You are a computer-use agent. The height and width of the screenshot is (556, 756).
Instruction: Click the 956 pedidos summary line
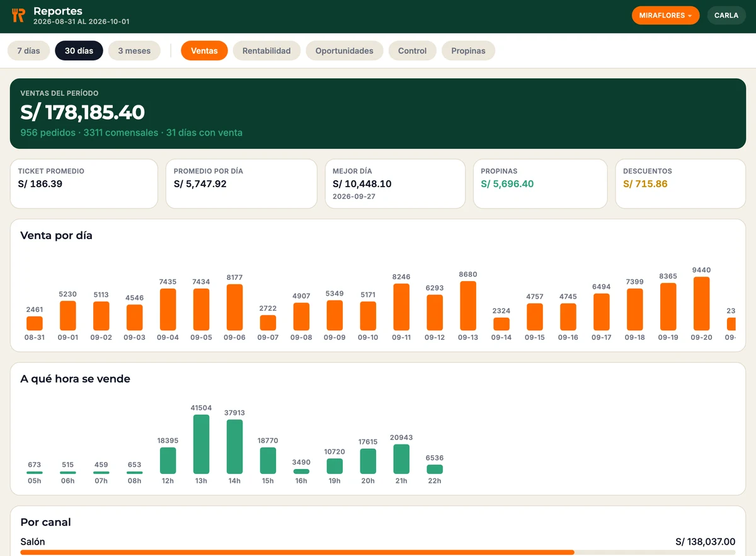pyautogui.click(x=131, y=133)
